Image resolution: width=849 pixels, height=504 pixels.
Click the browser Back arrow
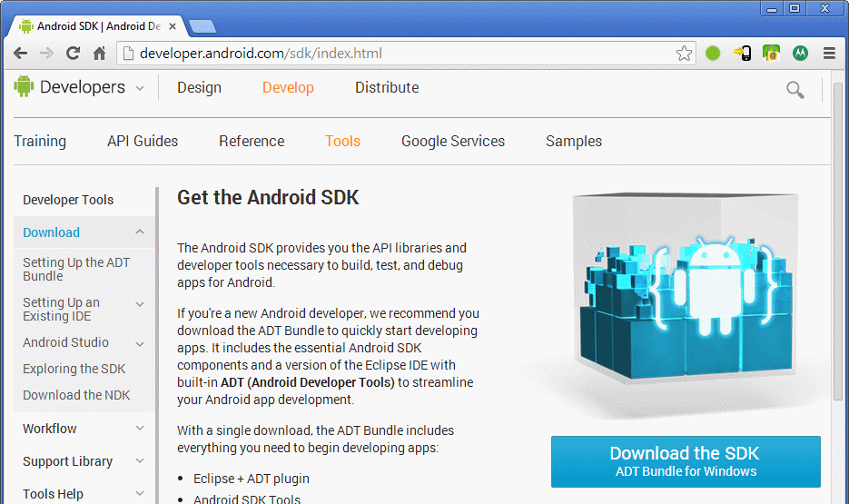coord(21,53)
